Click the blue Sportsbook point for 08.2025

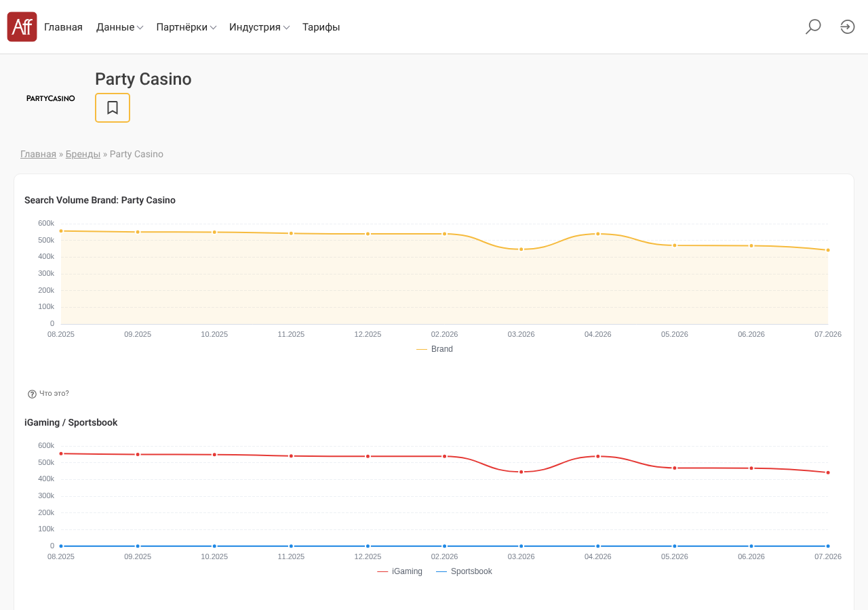pos(61,546)
